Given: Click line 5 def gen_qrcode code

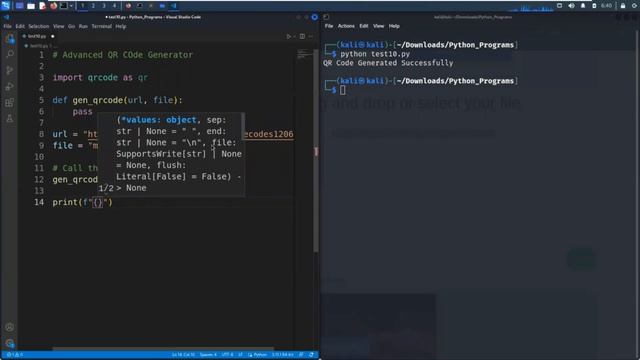Looking at the screenshot, I should coord(118,100).
